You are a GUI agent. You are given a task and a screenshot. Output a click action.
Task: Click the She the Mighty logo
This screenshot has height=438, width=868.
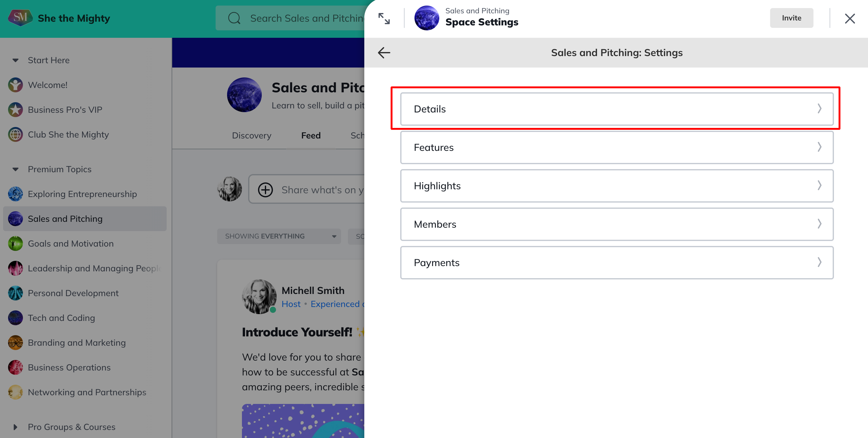point(20,18)
